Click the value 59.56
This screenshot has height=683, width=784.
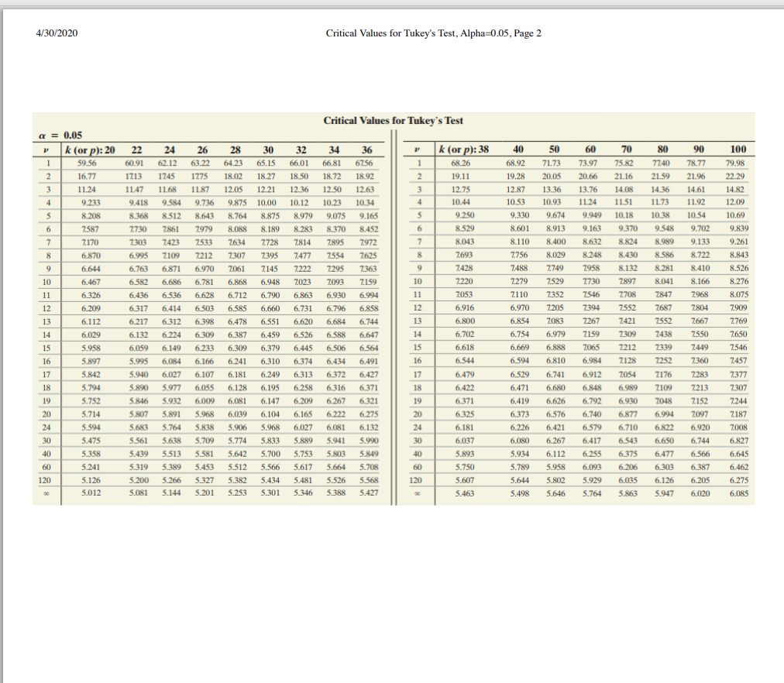(87, 163)
